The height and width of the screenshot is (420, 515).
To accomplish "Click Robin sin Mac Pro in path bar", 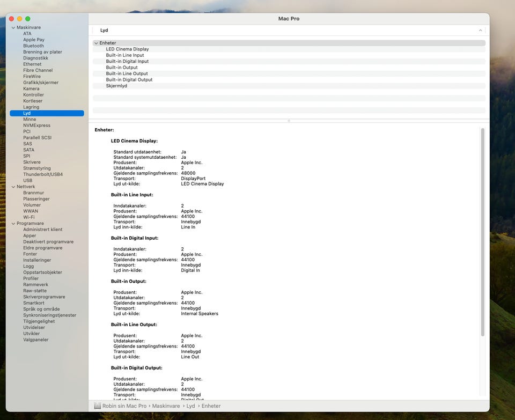I will point(124,406).
